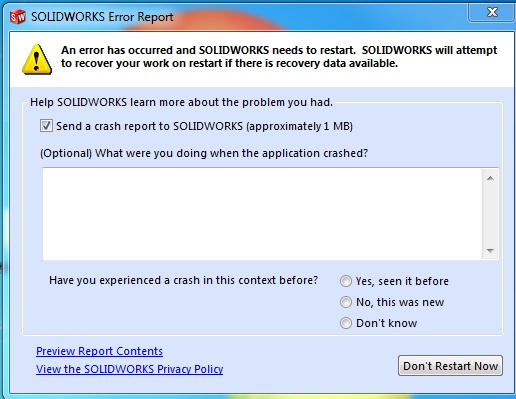Uncheck Send a crash report to SOLIDWORKS
Viewport: 516px width, 399px height.
(46, 126)
